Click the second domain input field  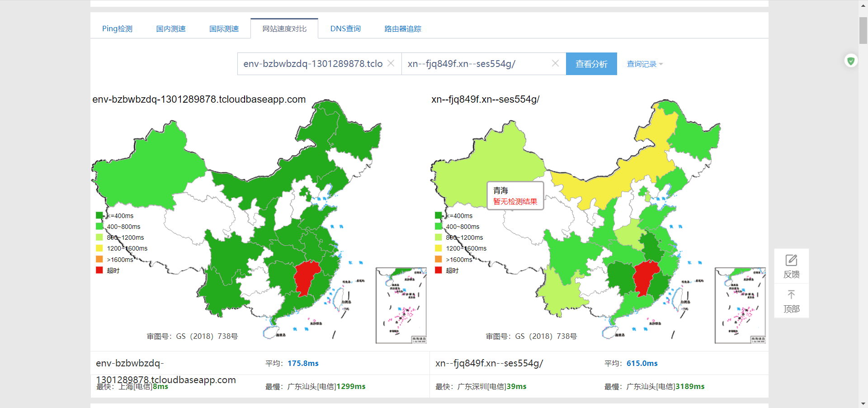(477, 64)
